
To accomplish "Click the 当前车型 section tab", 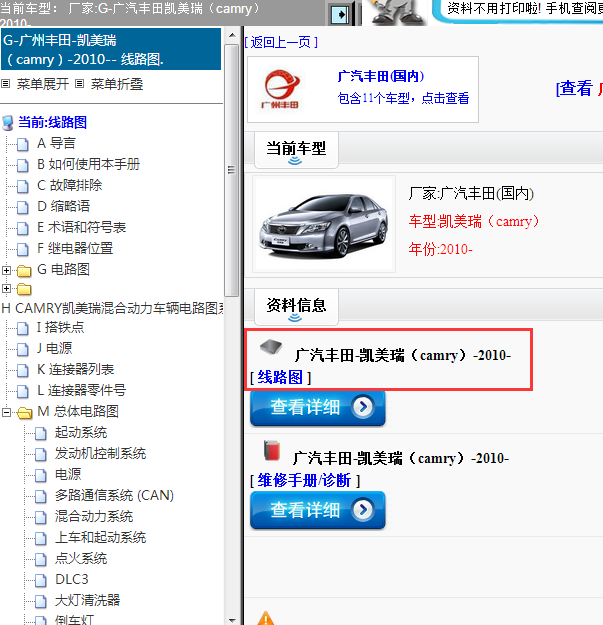I will pyautogui.click(x=296, y=150).
